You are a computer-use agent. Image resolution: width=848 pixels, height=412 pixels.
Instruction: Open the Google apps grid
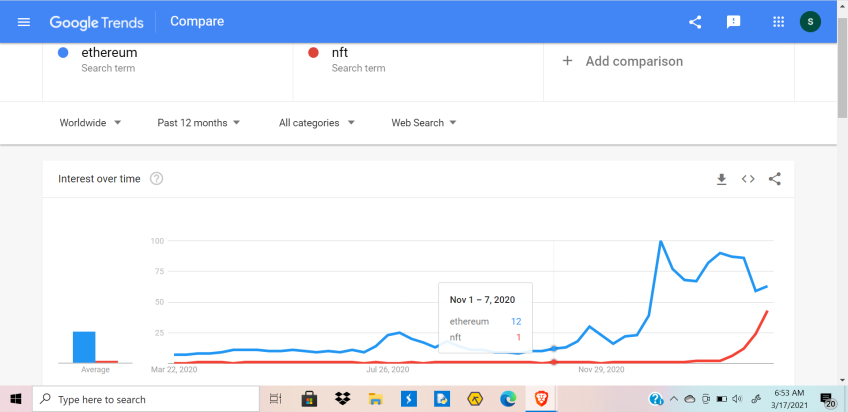[x=778, y=22]
